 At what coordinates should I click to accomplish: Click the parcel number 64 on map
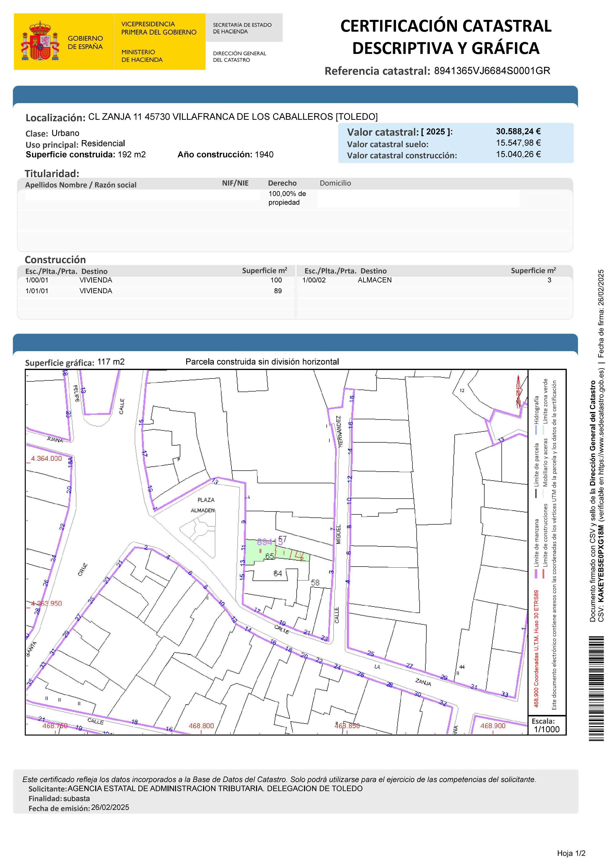click(278, 574)
